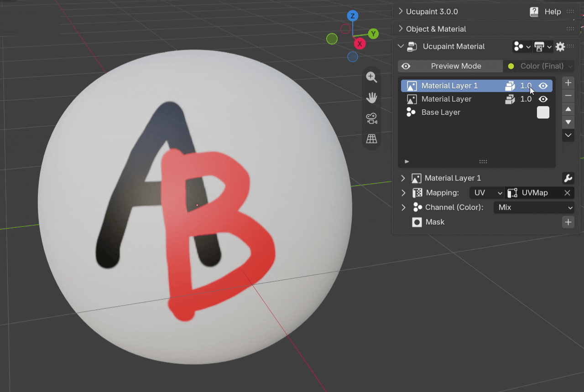Open the channels dropdown beside settings gear

pos(522,46)
